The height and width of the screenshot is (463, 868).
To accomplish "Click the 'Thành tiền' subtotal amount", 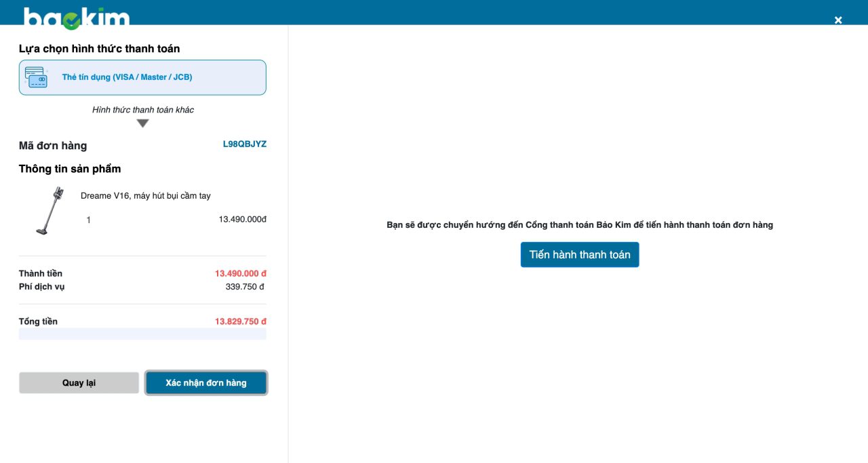I will click(x=241, y=273).
